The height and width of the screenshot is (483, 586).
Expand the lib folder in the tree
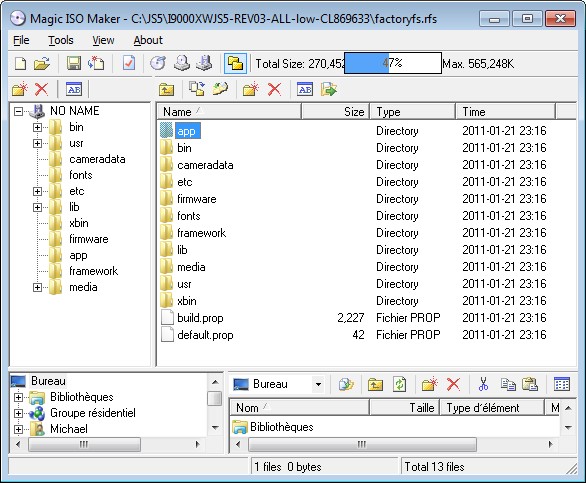pos(37,207)
